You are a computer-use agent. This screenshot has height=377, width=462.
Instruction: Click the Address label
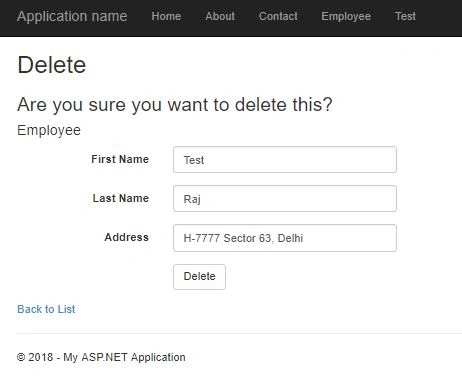[x=127, y=237]
